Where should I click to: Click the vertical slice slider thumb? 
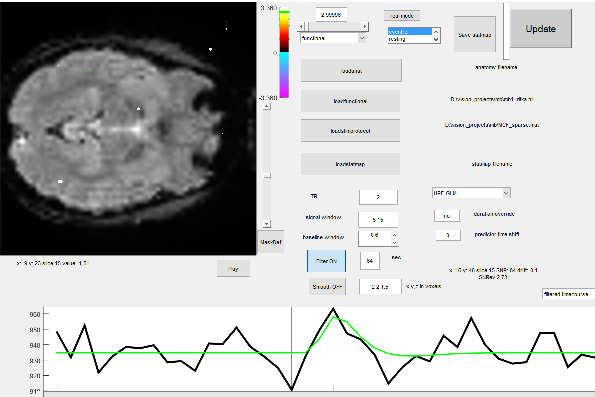coord(267,175)
